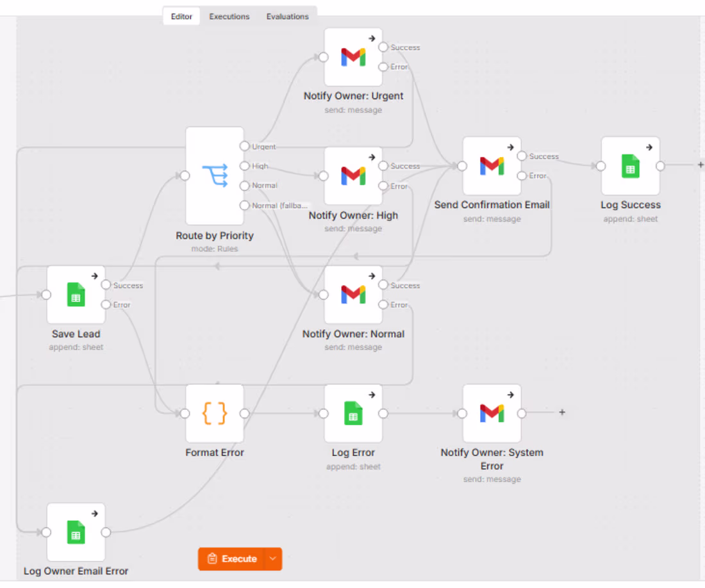
Task: Click the Success output of Notify Owner: Urgent
Action: (x=383, y=47)
